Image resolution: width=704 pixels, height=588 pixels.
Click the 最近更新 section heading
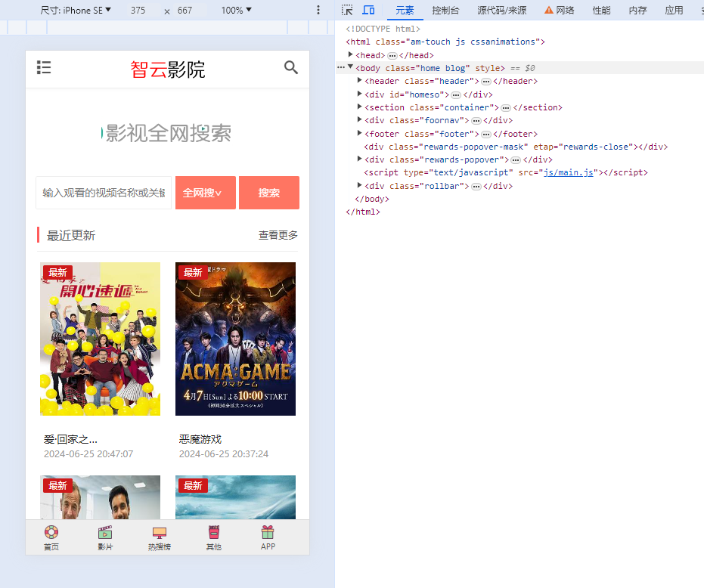tap(71, 235)
